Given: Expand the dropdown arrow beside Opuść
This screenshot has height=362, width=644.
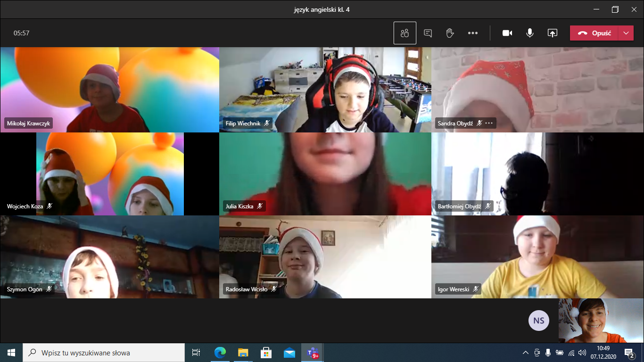Looking at the screenshot, I should coord(626,33).
